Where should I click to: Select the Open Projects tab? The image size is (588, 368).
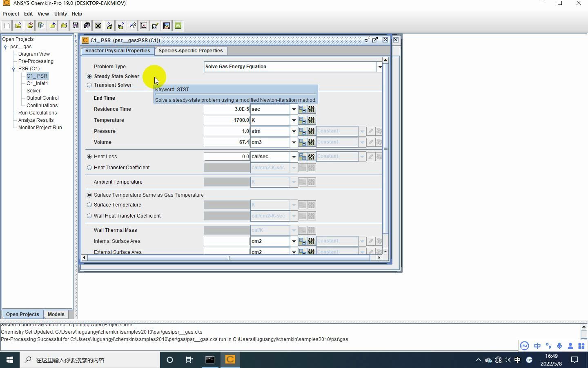coord(22,314)
